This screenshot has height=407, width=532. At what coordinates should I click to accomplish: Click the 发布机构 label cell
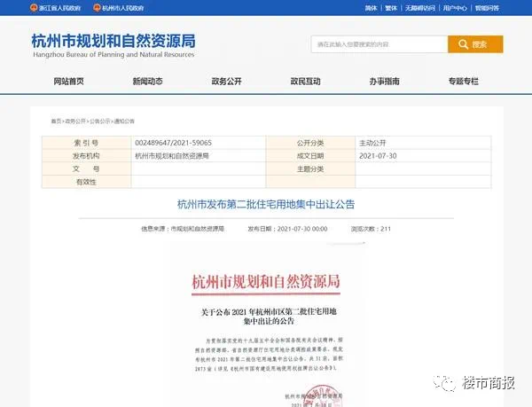point(87,156)
